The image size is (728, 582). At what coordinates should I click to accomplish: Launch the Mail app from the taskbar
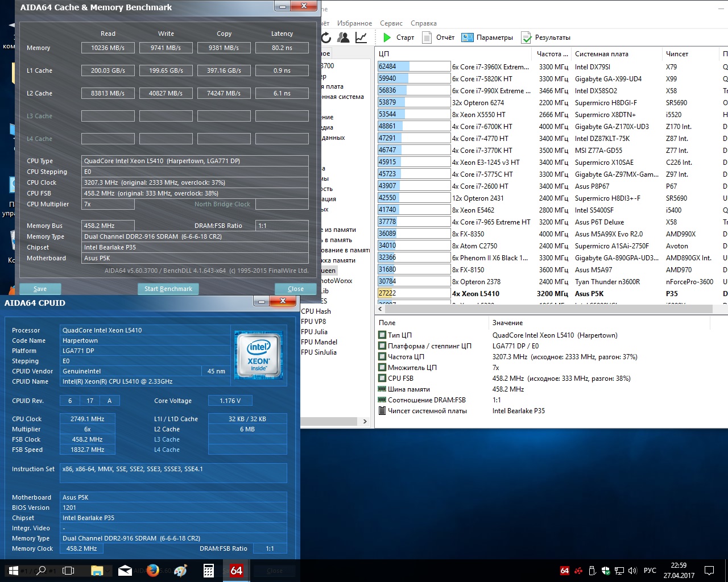[125, 571]
